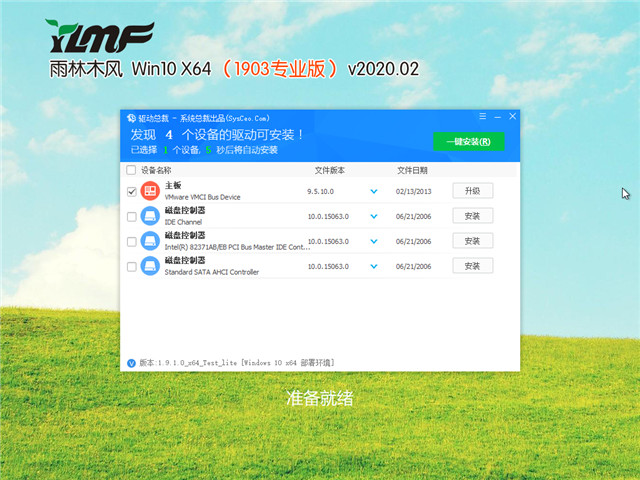This screenshot has width=640, height=480.
Task: Check the IDE Channel driver checkbox
Action: (132, 216)
